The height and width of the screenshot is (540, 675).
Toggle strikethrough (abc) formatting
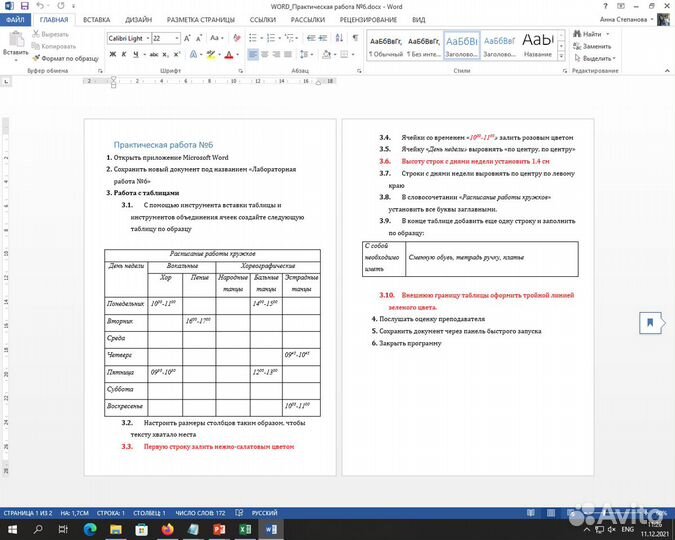click(154, 54)
